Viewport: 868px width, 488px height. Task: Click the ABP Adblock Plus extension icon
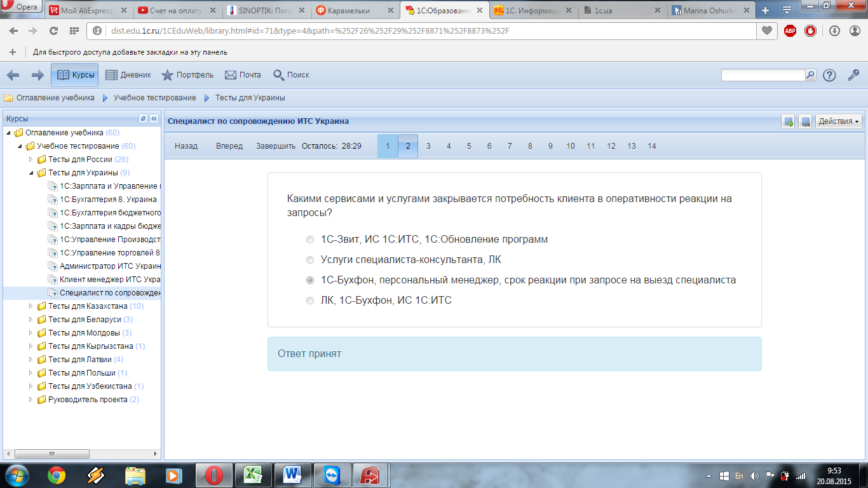coord(790,30)
